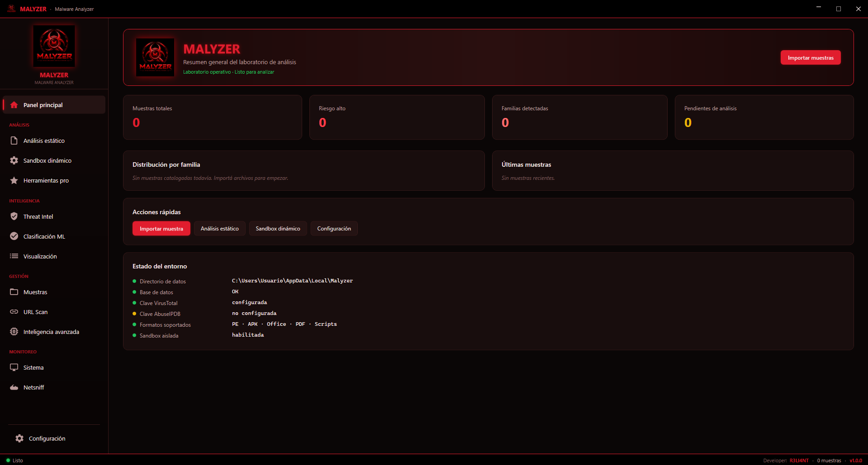Click the folder icon beside Muestras
The height and width of the screenshot is (465, 868).
(14, 292)
